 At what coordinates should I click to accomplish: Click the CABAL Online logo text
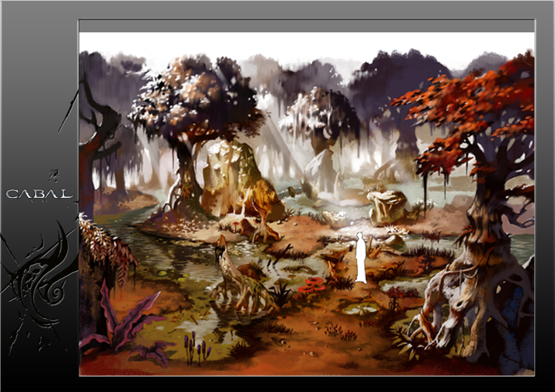pyautogui.click(x=39, y=194)
